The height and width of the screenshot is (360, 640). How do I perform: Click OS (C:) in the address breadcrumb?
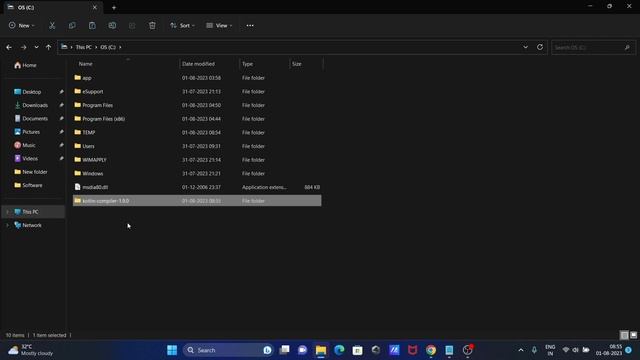tap(108, 47)
